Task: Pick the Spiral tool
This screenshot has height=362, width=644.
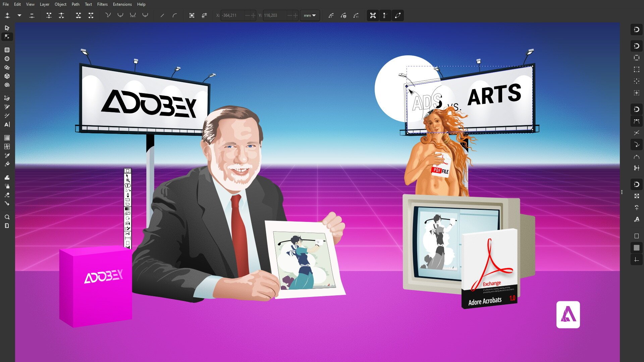Action: pyautogui.click(x=7, y=85)
